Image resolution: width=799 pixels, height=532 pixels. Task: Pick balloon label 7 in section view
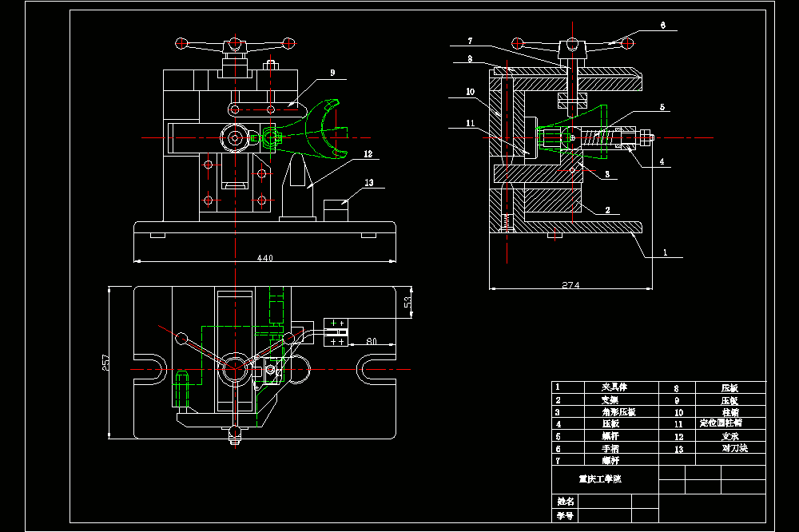pyautogui.click(x=470, y=41)
